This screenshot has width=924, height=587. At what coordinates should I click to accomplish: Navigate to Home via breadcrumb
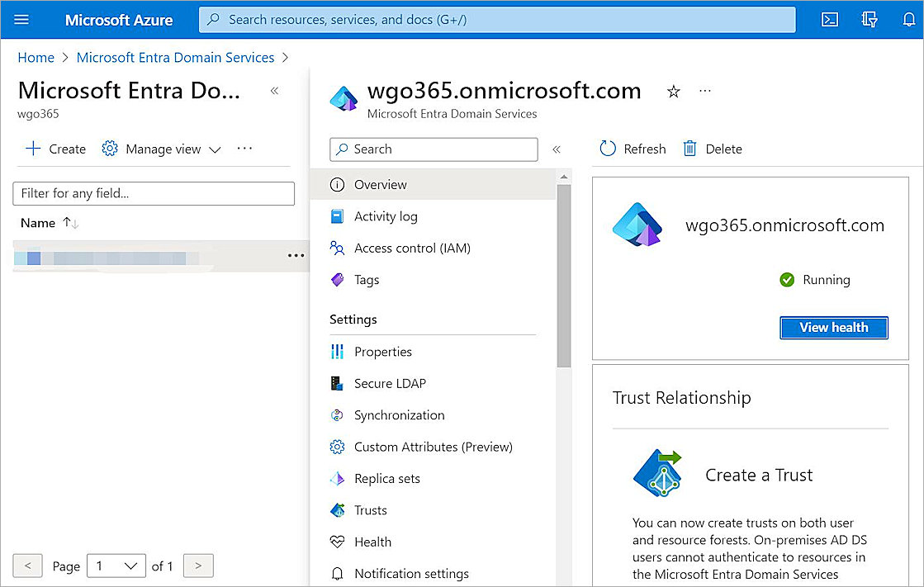click(36, 57)
